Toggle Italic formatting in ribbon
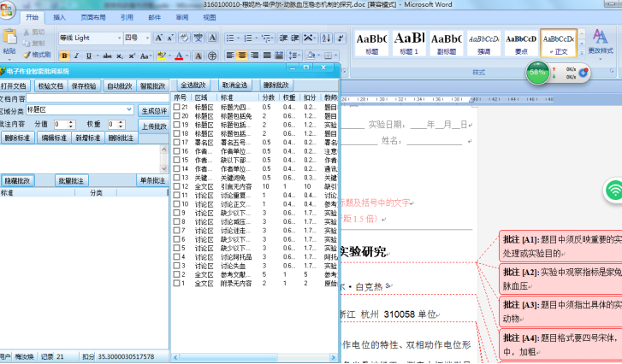The width and height of the screenshot is (622, 364). coord(76,56)
